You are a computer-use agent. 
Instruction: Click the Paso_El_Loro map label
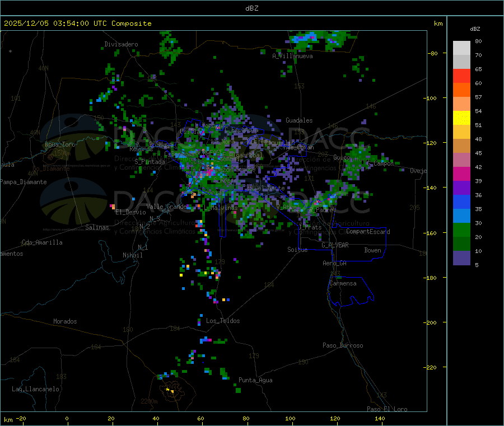[387, 409]
